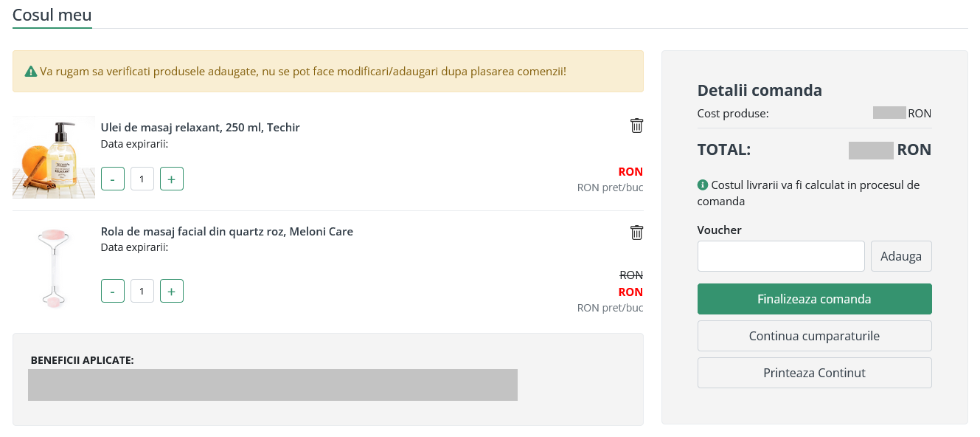The height and width of the screenshot is (437, 980).
Task: Click Continua cumparaturile button
Action: coord(815,336)
